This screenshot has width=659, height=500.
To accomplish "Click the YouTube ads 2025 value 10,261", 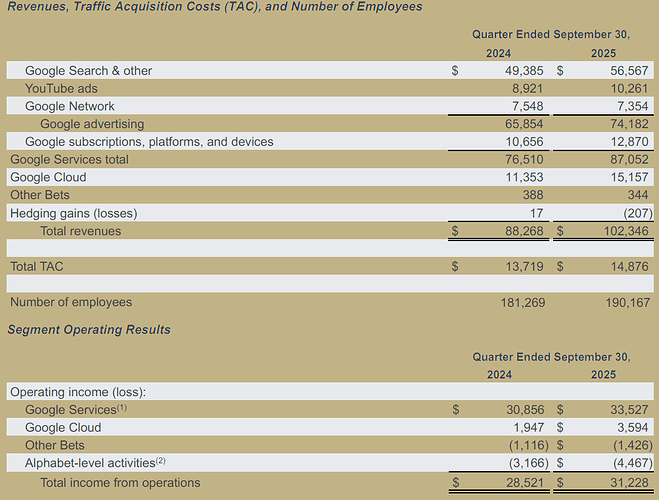I will click(x=629, y=89).
